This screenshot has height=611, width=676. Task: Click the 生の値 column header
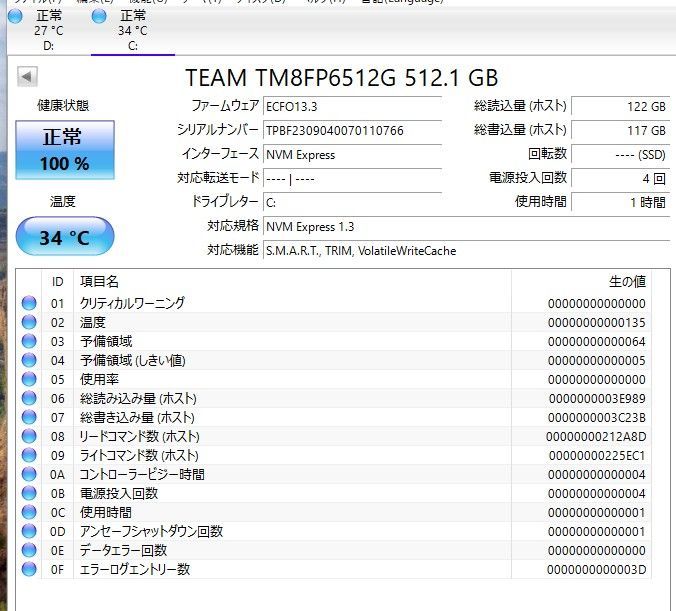[x=581, y=282]
